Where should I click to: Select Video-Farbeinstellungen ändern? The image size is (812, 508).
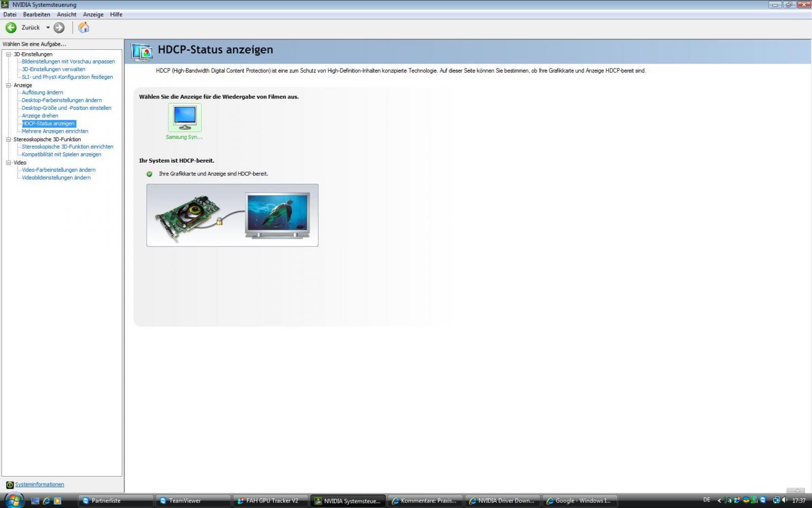[58, 170]
